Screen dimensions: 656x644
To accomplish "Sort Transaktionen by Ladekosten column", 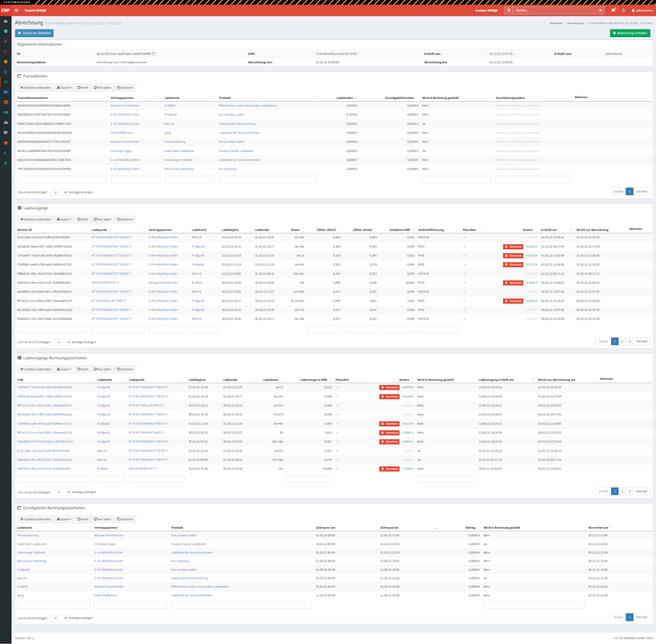I will click(345, 98).
